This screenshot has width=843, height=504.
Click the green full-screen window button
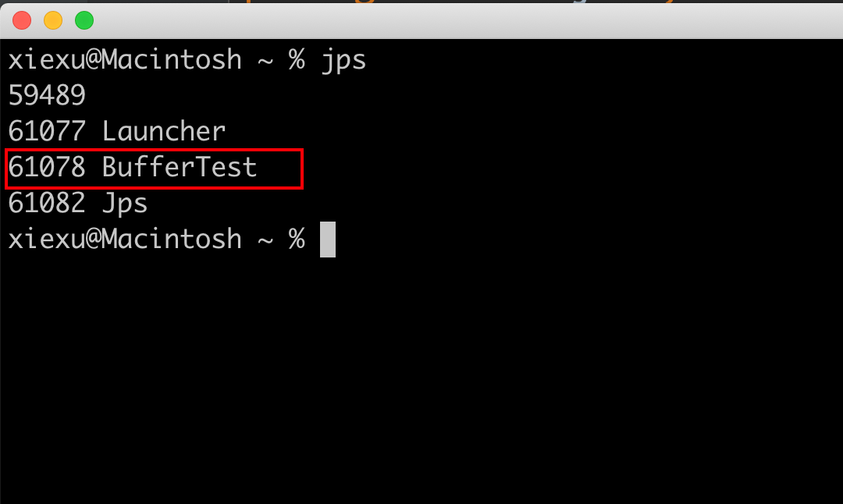point(84,20)
